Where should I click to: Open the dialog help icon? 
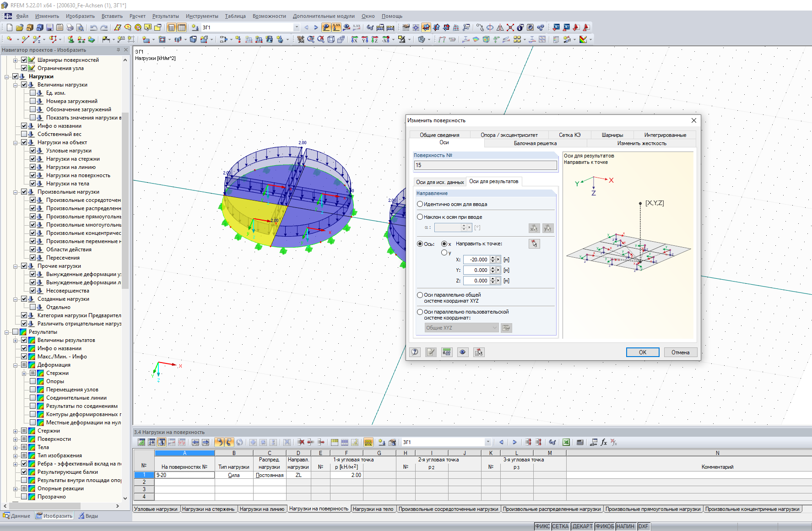click(x=415, y=352)
